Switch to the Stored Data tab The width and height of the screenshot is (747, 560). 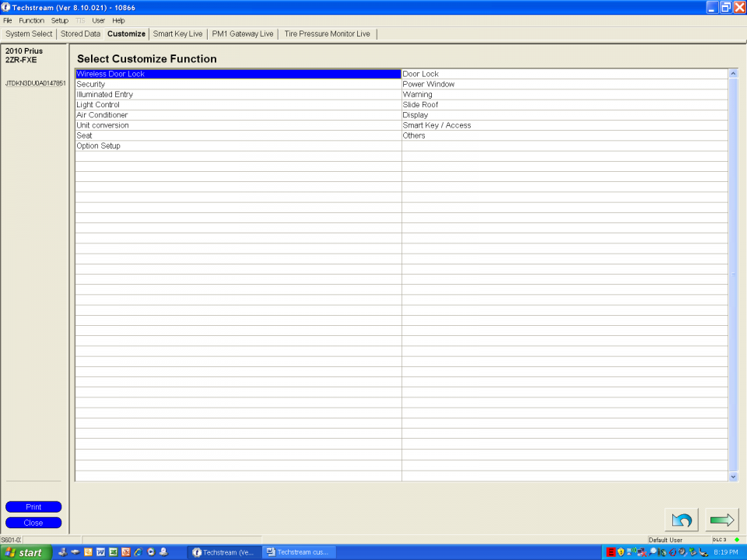(x=80, y=34)
